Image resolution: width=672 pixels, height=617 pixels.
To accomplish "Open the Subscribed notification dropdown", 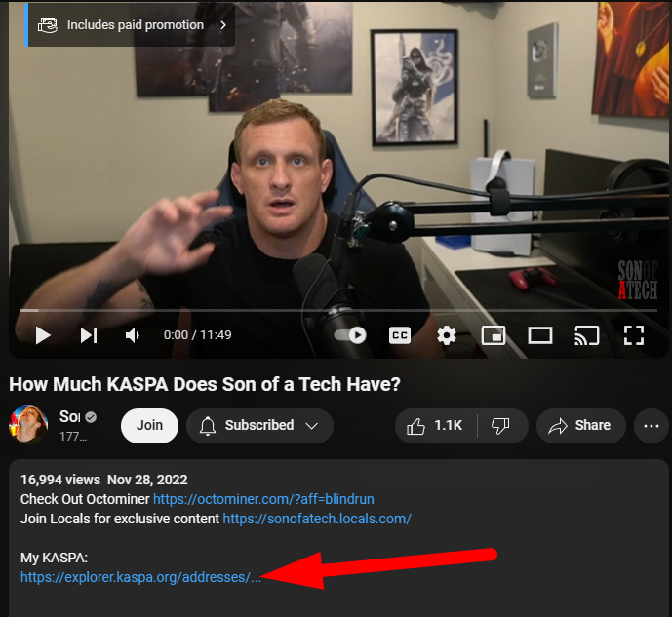I will click(259, 426).
